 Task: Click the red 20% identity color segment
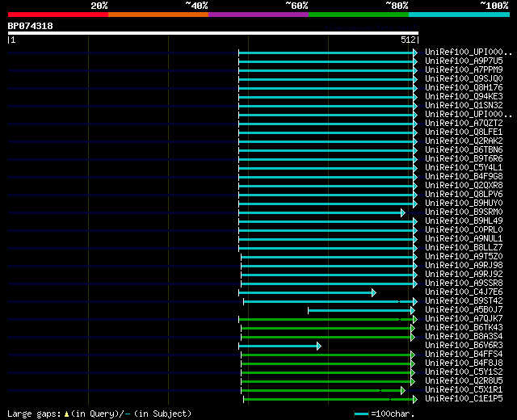(x=58, y=15)
